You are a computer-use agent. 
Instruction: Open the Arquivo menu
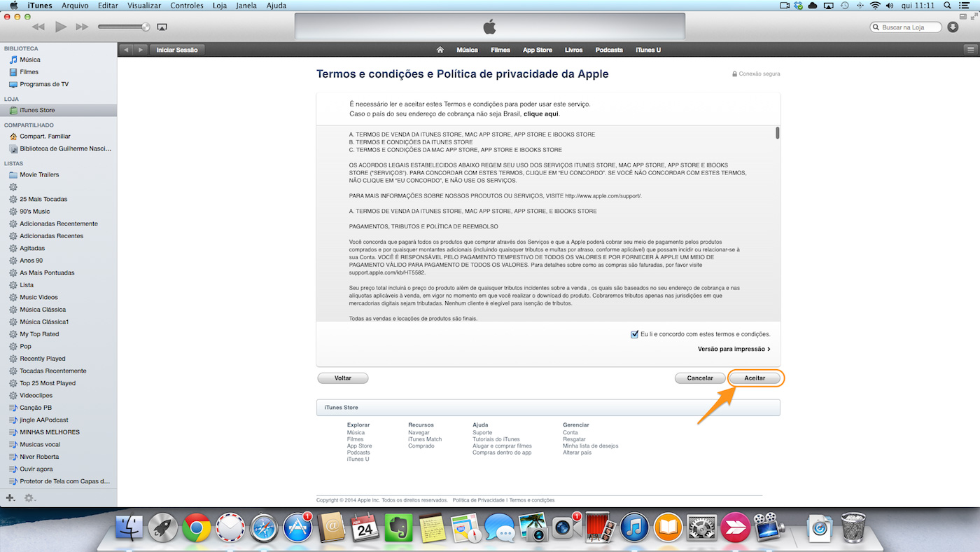pyautogui.click(x=75, y=5)
